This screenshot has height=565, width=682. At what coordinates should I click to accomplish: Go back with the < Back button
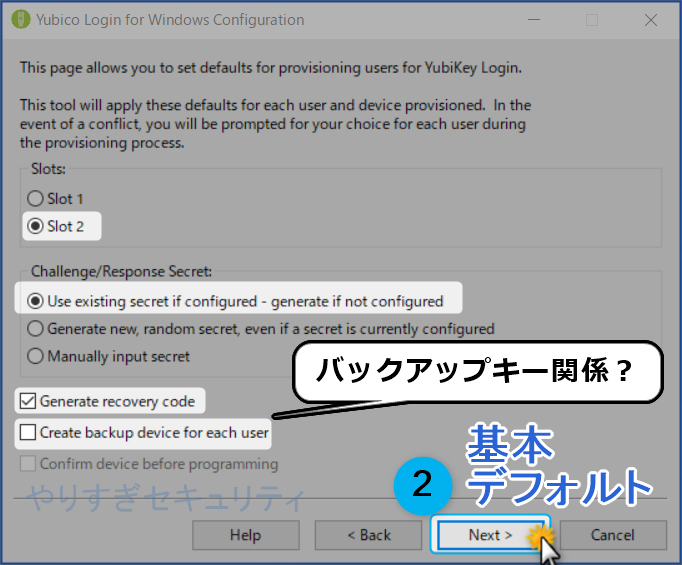tap(368, 535)
